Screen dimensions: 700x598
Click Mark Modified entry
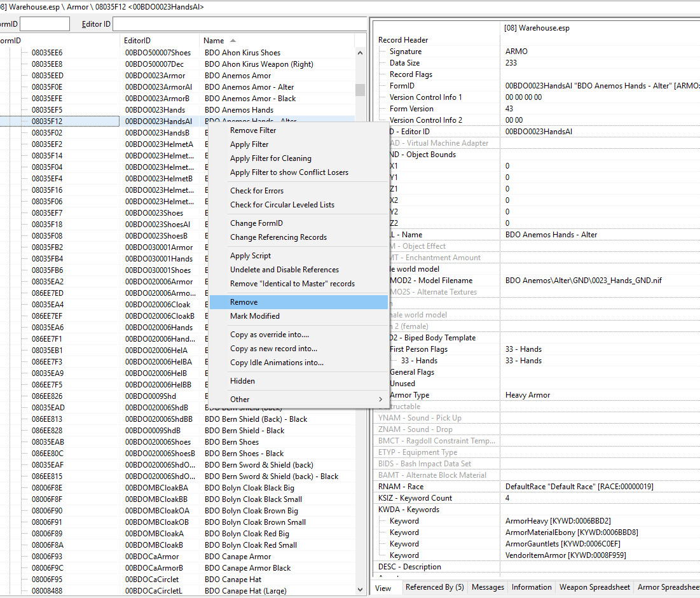click(254, 316)
